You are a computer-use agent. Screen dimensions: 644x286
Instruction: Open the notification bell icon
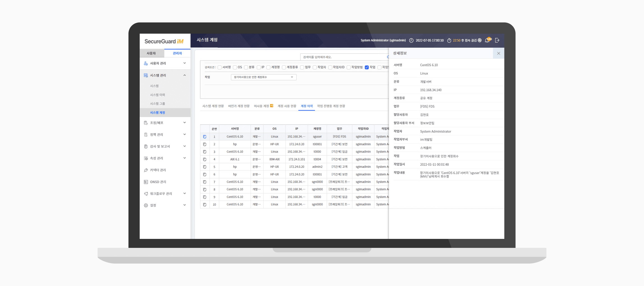(487, 40)
